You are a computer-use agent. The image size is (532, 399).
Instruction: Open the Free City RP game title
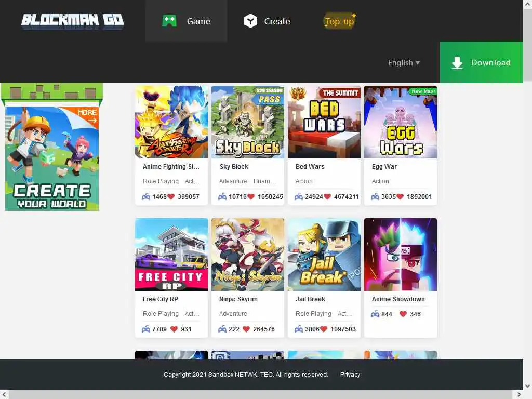160,299
